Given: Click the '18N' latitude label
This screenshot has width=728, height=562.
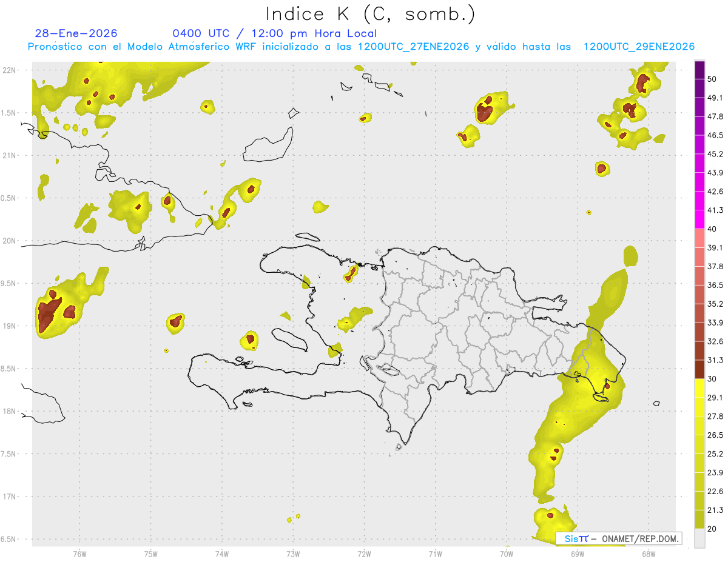Looking at the screenshot, I should coord(8,411).
